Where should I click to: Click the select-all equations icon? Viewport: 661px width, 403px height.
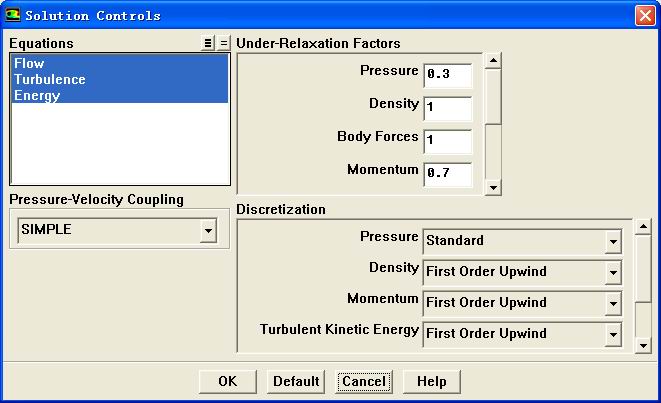point(208,44)
